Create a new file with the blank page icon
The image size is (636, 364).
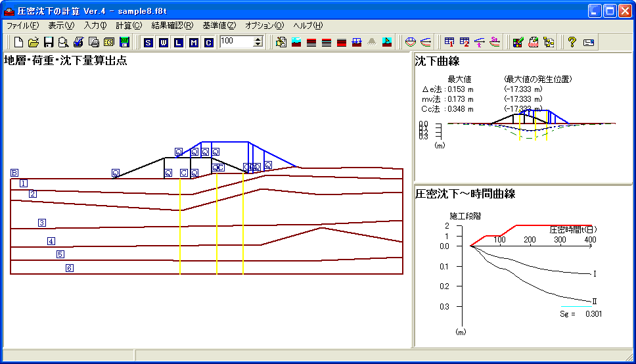tap(18, 42)
